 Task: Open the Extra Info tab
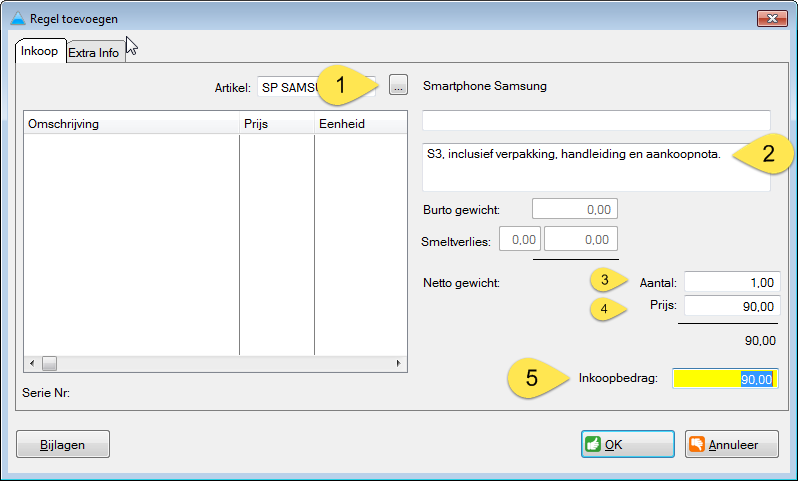(95, 53)
